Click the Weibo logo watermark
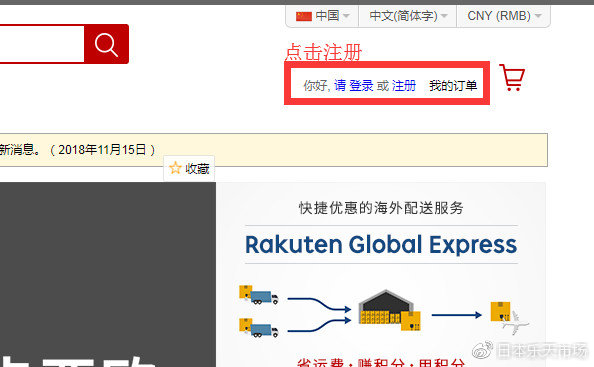 [x=482, y=350]
